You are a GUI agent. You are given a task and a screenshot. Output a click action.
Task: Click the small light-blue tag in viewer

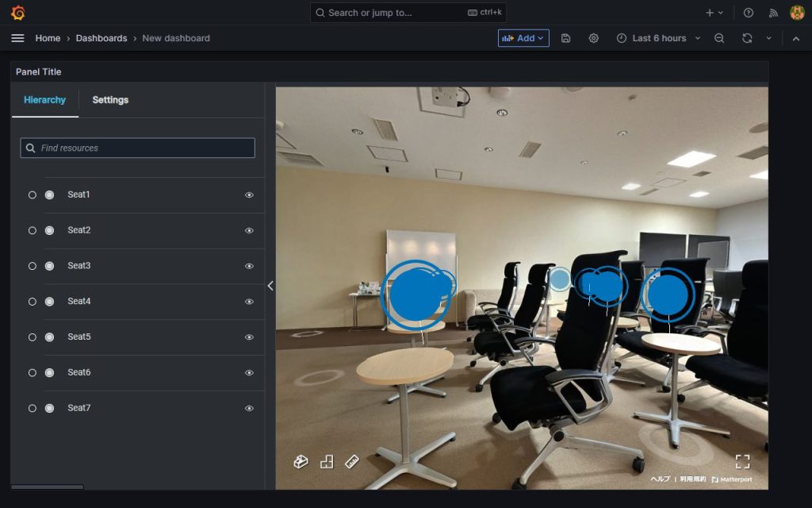point(560,279)
